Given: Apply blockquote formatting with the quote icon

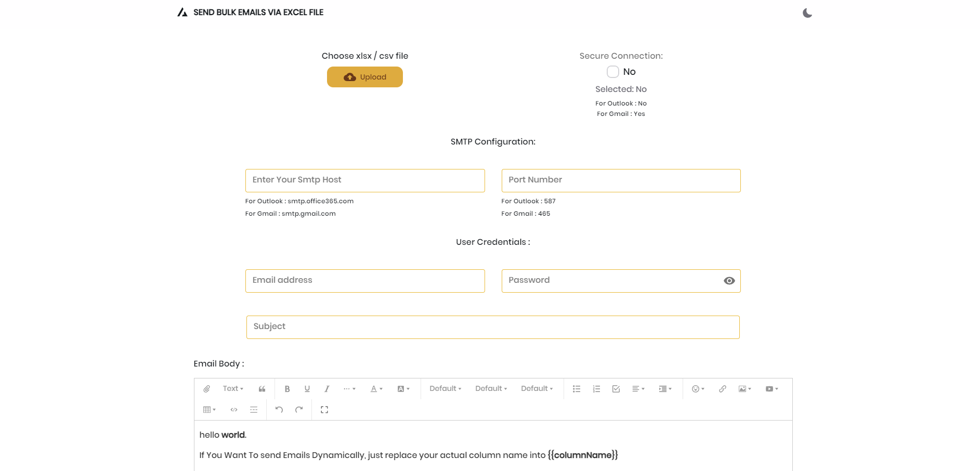Looking at the screenshot, I should tap(262, 389).
